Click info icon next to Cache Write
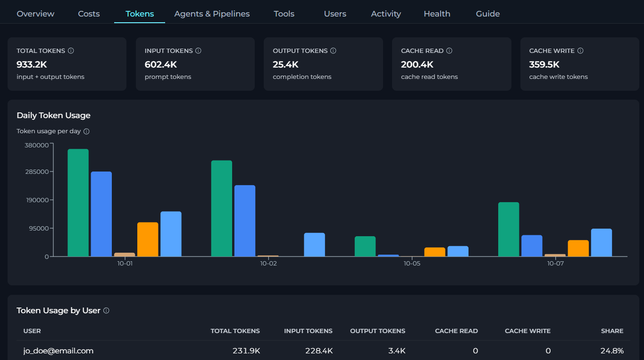The height and width of the screenshot is (360, 644). point(580,51)
